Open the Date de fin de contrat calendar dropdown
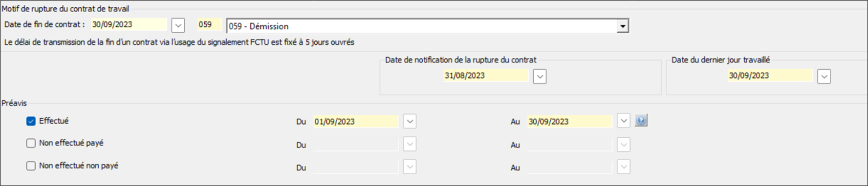Screen dimensions: 868x186 pyautogui.click(x=178, y=25)
